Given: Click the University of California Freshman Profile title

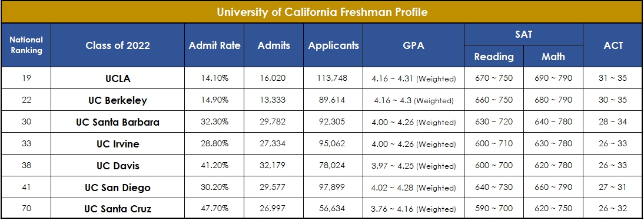Looking at the screenshot, I should pyautogui.click(x=322, y=12).
